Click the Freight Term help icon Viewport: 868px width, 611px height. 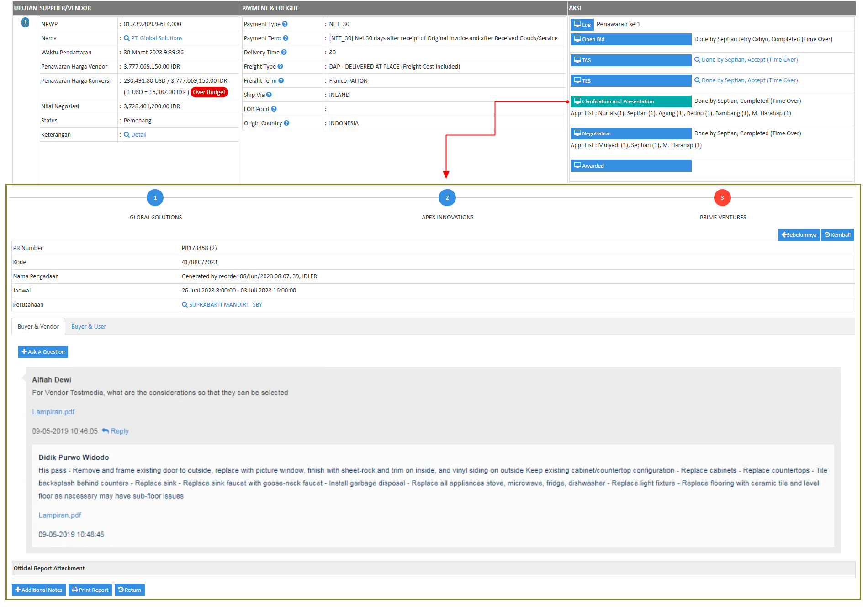click(x=282, y=80)
